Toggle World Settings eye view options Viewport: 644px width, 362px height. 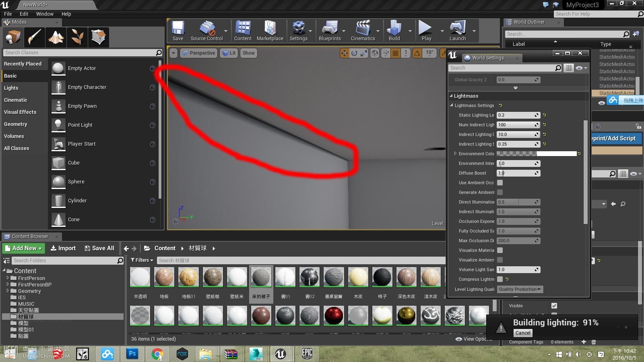coord(581,68)
